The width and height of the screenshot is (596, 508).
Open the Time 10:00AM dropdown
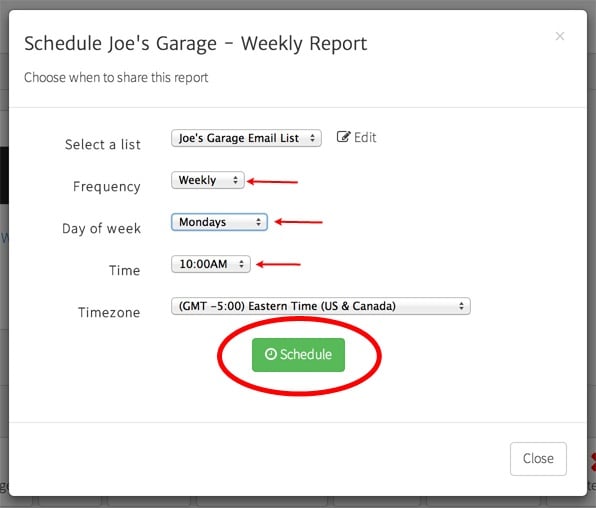point(211,264)
